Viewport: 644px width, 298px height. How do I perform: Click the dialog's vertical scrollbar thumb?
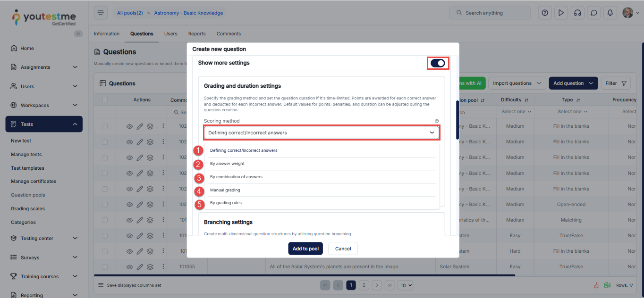click(x=457, y=120)
